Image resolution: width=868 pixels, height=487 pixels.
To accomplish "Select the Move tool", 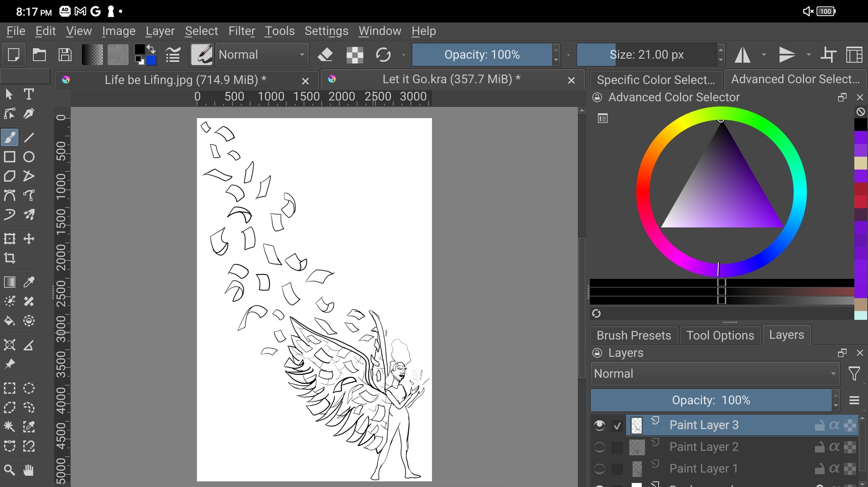I will pyautogui.click(x=29, y=239).
